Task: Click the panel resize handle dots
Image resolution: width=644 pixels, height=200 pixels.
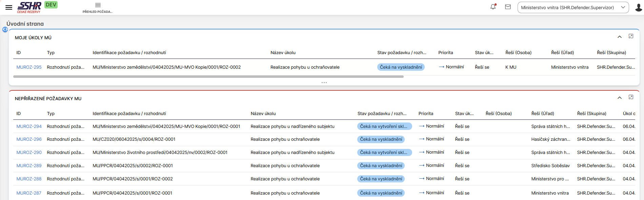Action: [324, 83]
